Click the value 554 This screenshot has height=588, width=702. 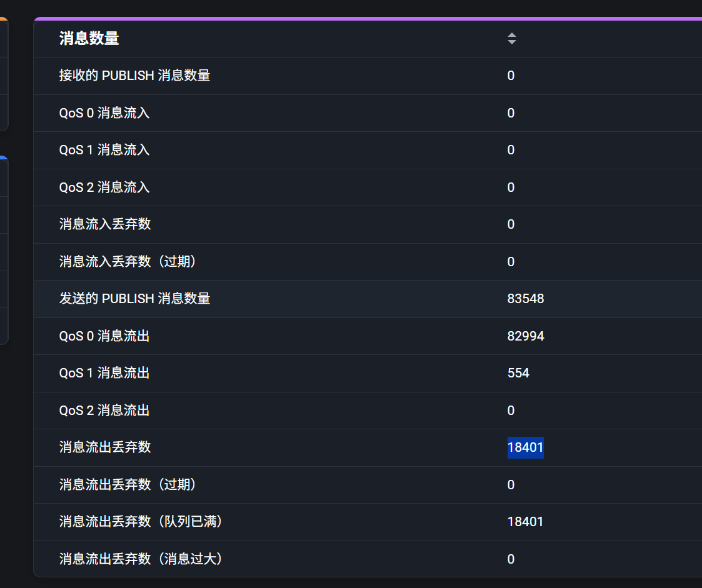pyautogui.click(x=518, y=373)
